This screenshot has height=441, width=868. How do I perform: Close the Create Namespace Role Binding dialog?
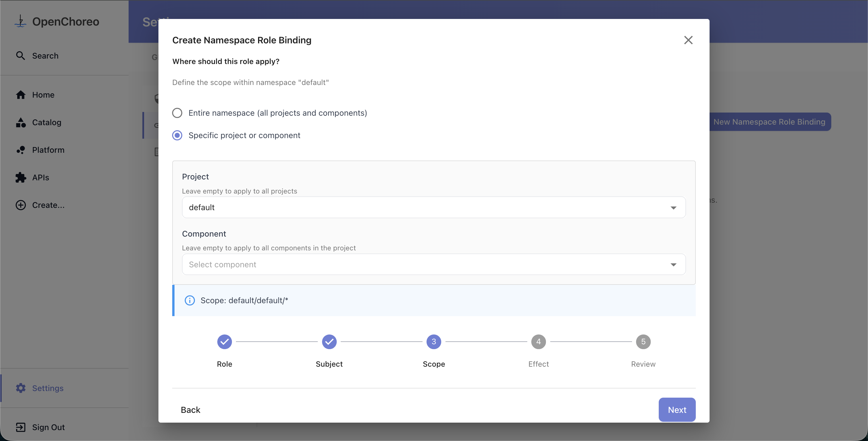[x=688, y=40]
